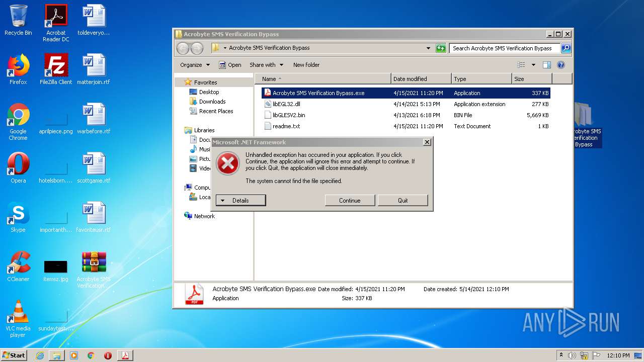Screen dimensions: 644x362
Task: Change view icon in Explorer toolbar
Action: tap(521, 65)
